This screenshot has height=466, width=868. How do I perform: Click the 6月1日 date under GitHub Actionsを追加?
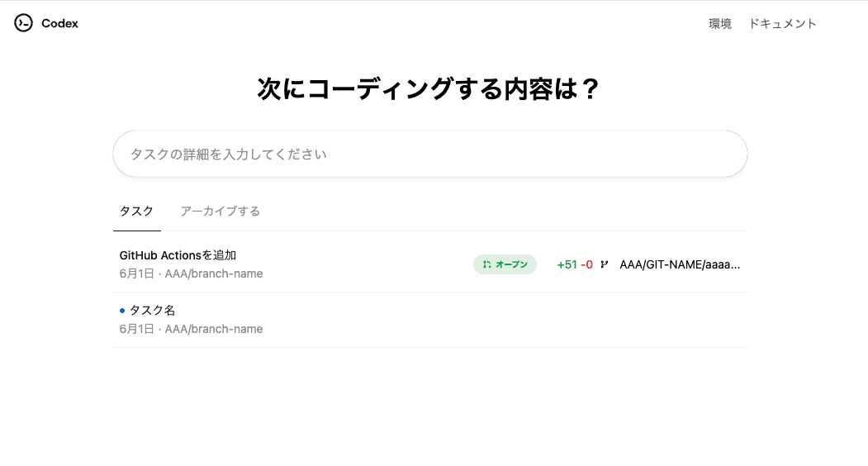coord(136,273)
